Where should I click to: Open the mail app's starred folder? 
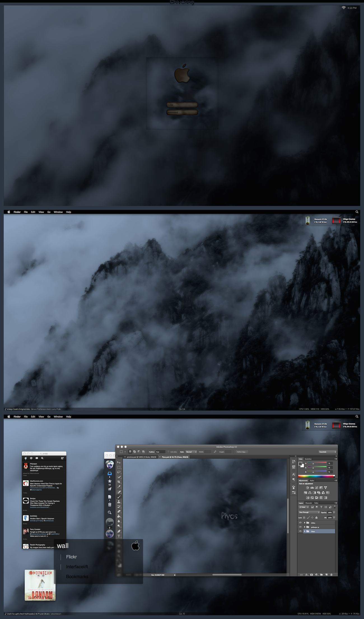[x=110, y=481]
